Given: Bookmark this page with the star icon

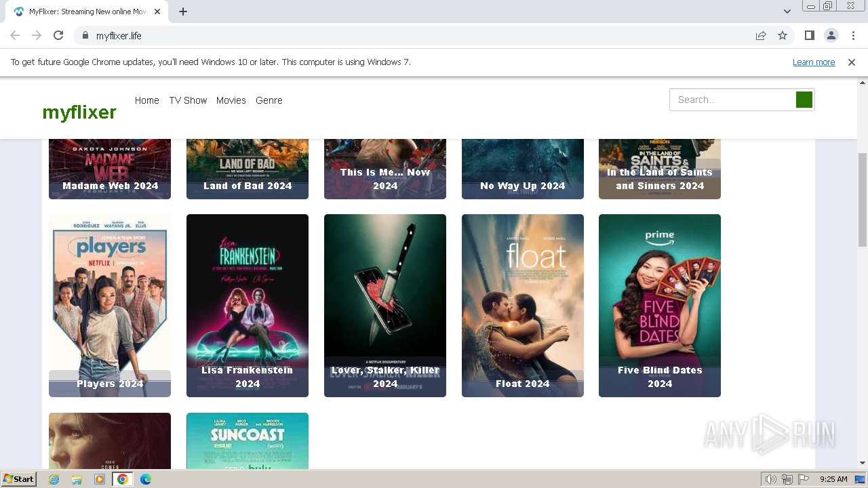Looking at the screenshot, I should pos(783,36).
